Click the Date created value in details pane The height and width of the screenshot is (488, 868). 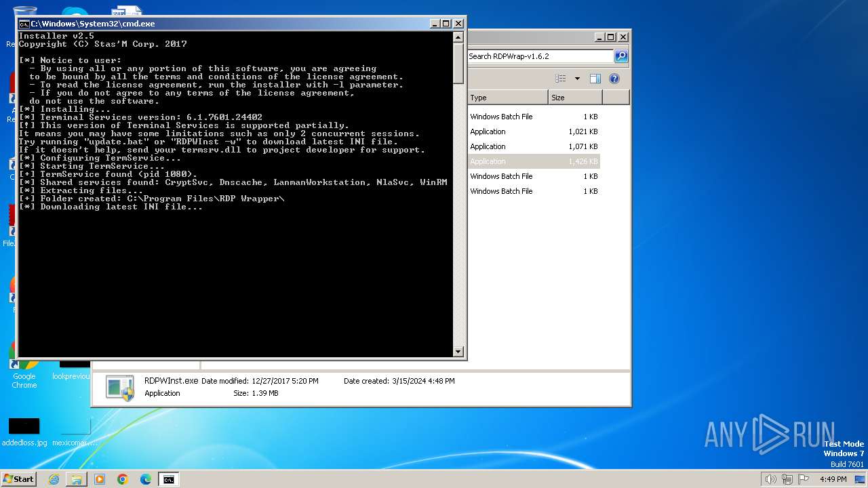423,381
